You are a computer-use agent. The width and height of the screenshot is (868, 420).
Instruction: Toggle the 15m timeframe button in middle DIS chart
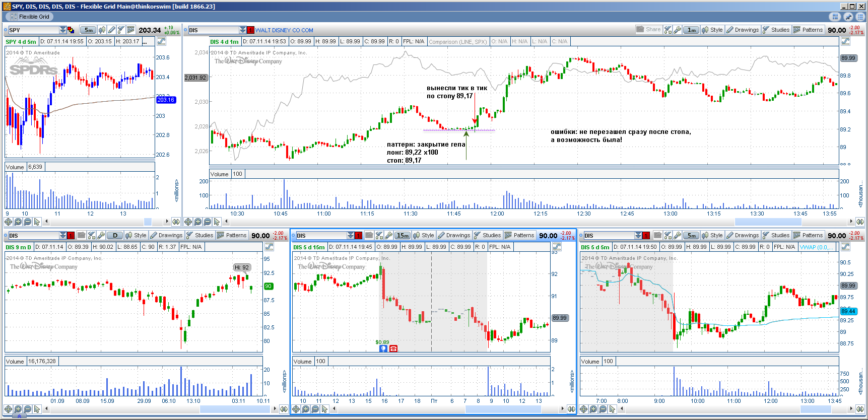click(403, 235)
